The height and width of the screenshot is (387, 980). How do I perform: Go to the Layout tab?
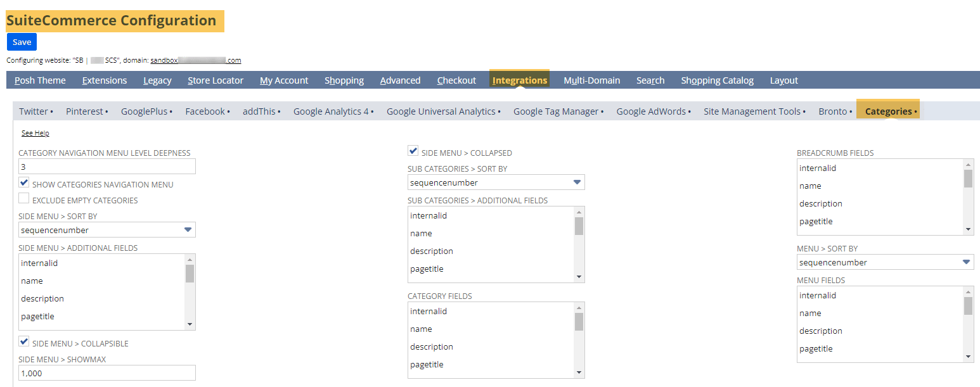[x=784, y=80]
